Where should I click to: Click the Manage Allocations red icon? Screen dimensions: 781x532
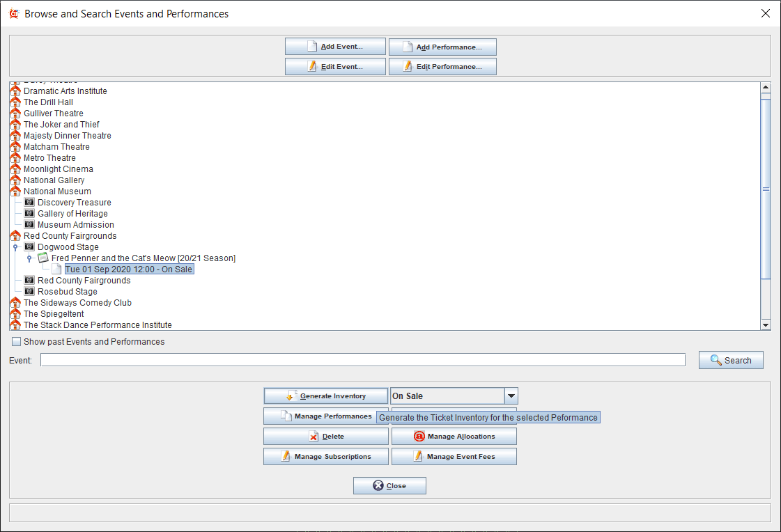(419, 437)
